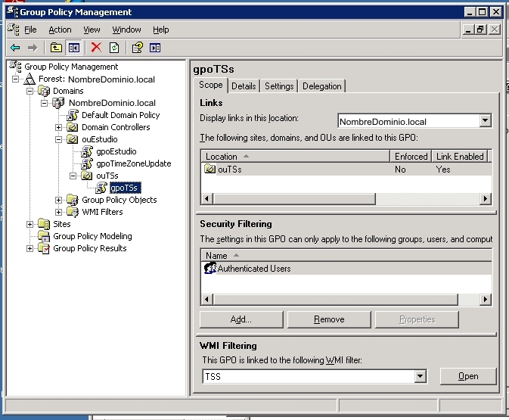Expand the Domain Controllers node
The width and height of the screenshot is (509, 420).
click(58, 127)
